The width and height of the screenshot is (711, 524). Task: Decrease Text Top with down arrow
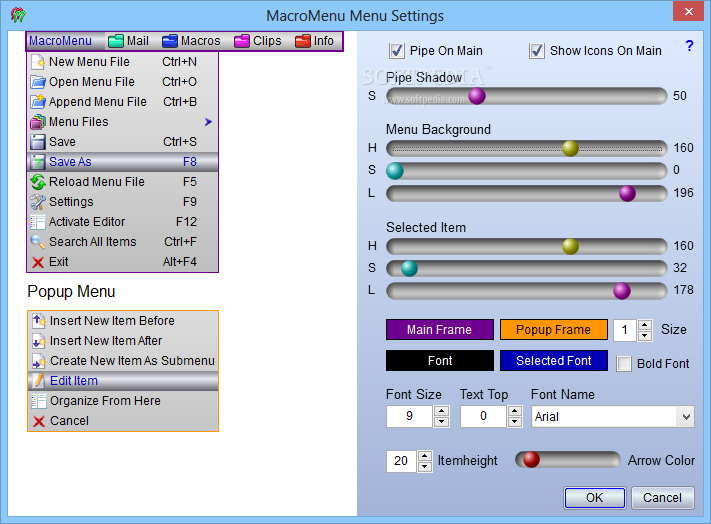514,422
